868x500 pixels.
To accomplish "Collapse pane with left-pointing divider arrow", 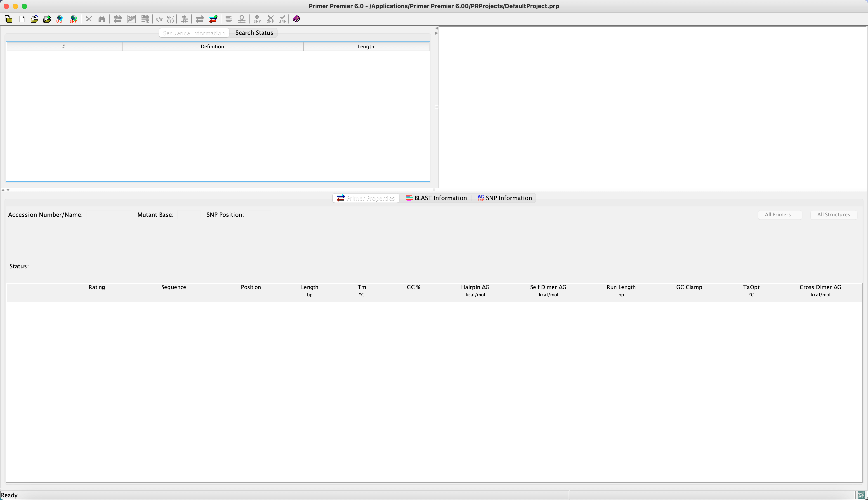I will [436, 28].
